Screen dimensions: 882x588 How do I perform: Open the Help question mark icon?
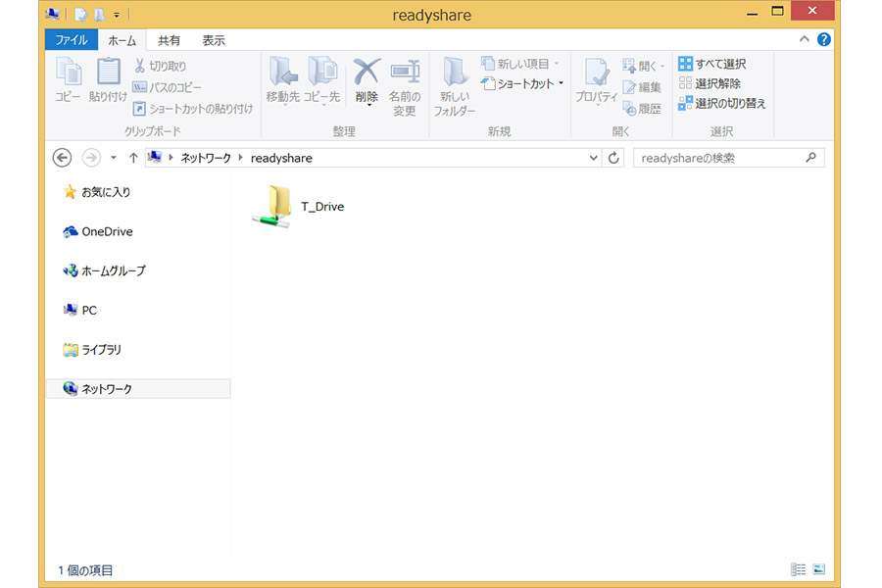point(823,40)
